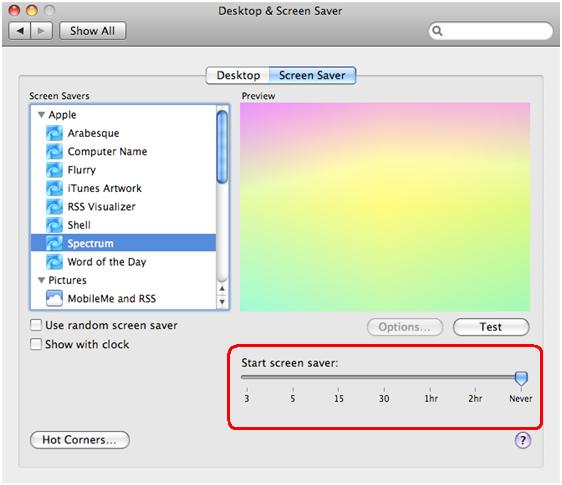
Task: Pick the Flurry screen saver icon
Action: (x=54, y=170)
